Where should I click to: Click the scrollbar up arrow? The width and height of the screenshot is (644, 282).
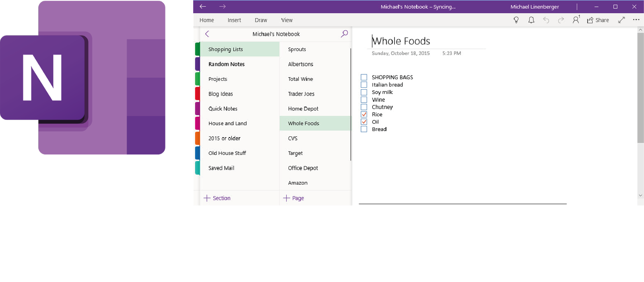[640, 30]
